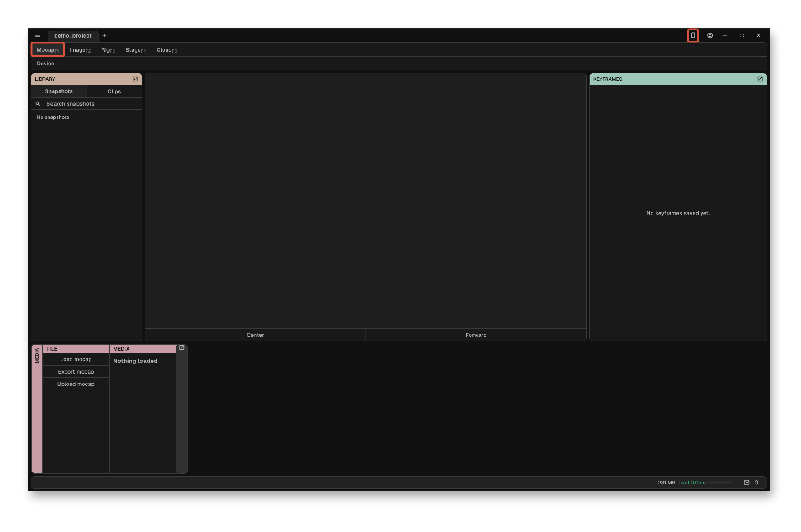Pop out the Library panel
Image resolution: width=801 pixels, height=532 pixels.
[x=135, y=79]
